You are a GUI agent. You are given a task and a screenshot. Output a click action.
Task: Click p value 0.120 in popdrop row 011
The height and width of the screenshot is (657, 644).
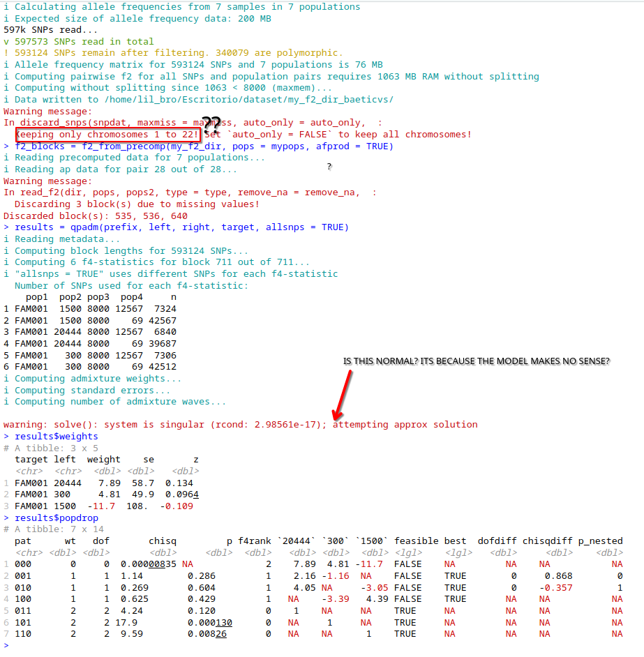point(202,610)
